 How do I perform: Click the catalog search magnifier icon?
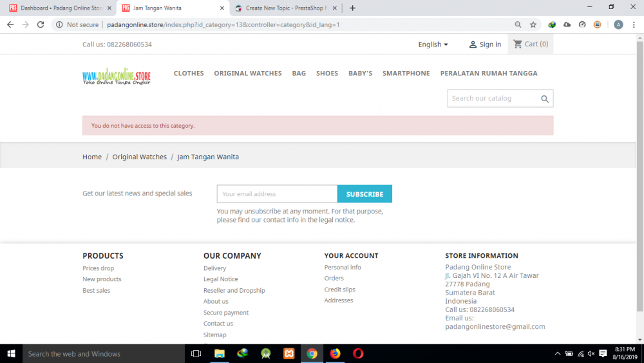545,99
